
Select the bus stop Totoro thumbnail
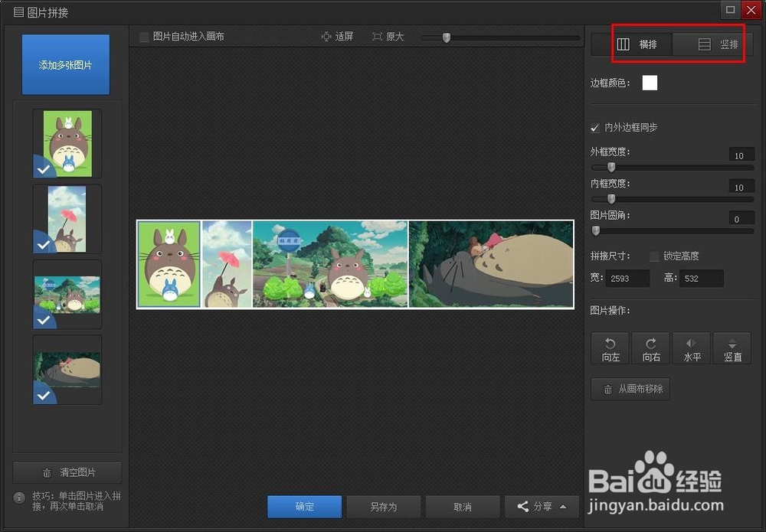coord(67,294)
